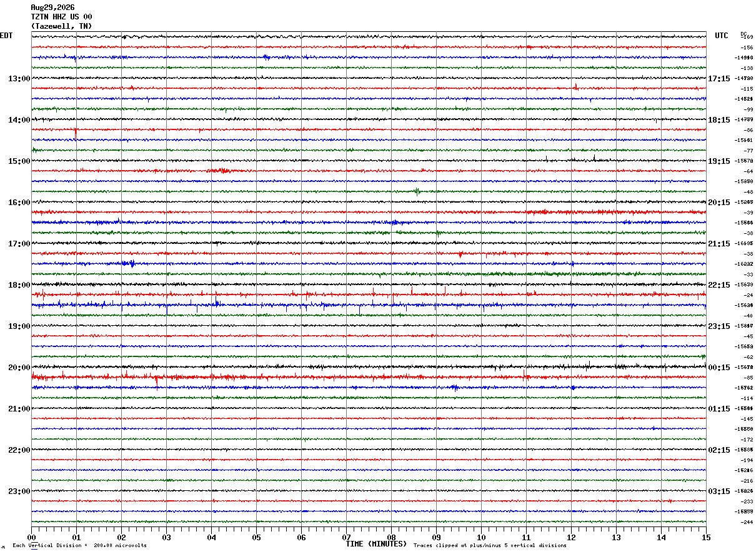Click the vertical division microvolts note
This screenshot has height=554, width=756.
pos(79,546)
